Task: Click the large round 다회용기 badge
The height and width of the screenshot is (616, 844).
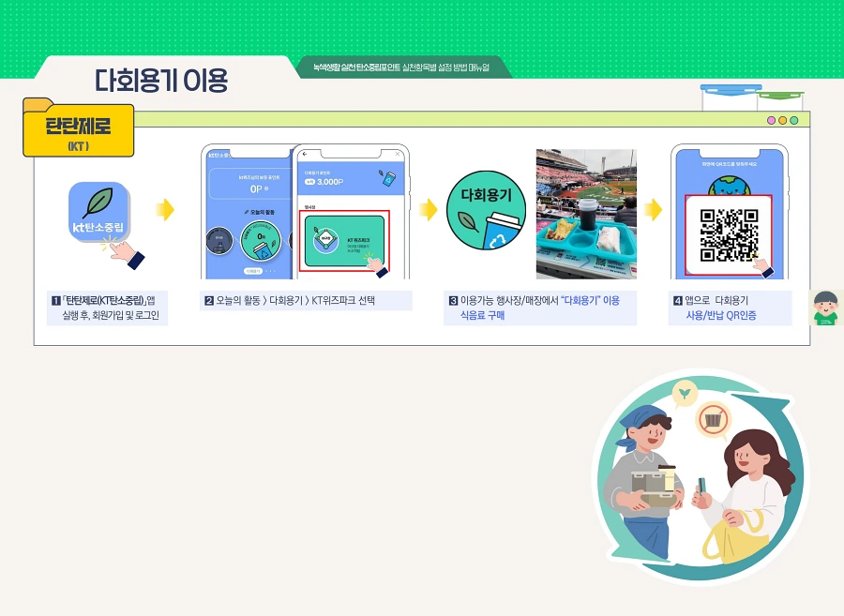Action: pos(486,210)
